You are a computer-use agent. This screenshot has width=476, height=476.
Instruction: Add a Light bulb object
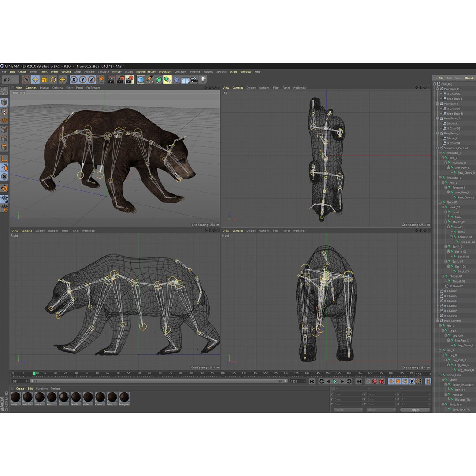203,79
